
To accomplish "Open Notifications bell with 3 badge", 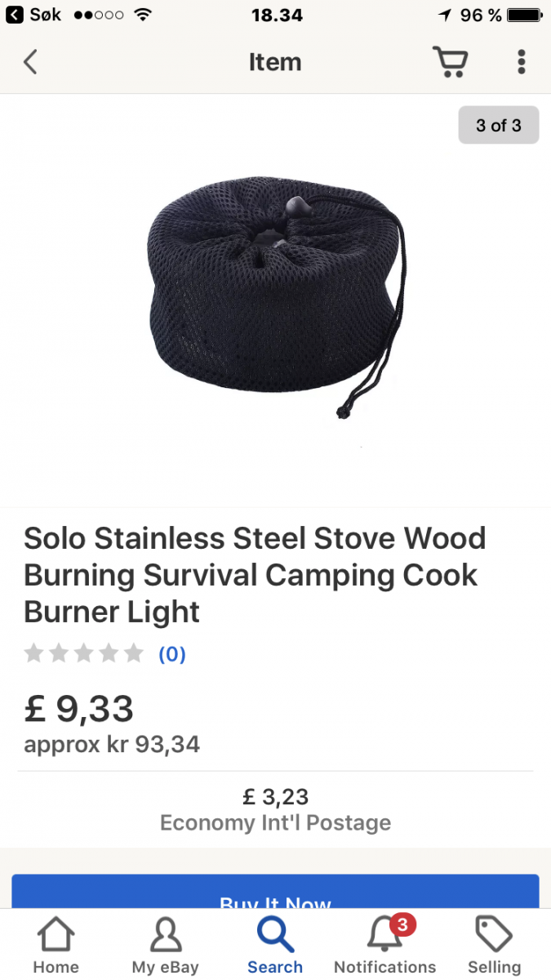I will (385, 945).
